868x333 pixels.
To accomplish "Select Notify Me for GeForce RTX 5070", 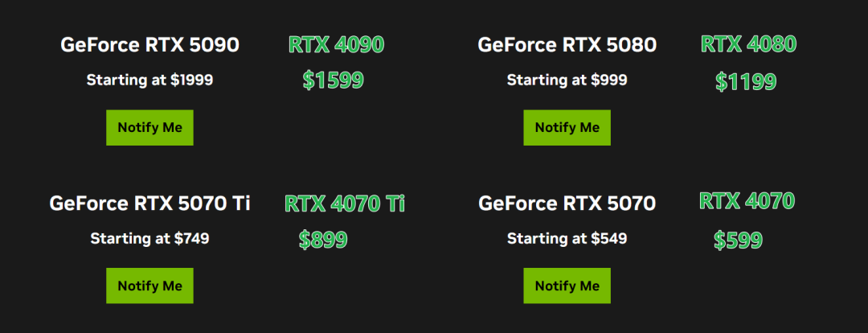I will [x=567, y=286].
